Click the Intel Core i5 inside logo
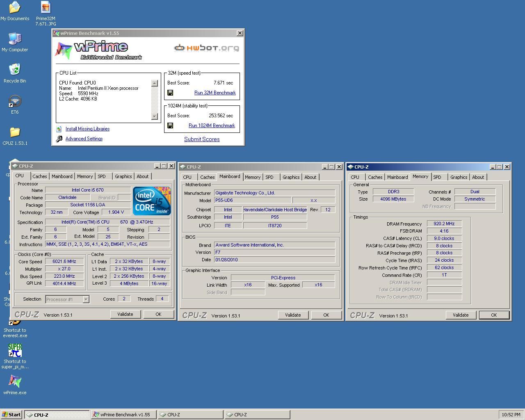Viewport: 525px width, 420px height. [152, 201]
